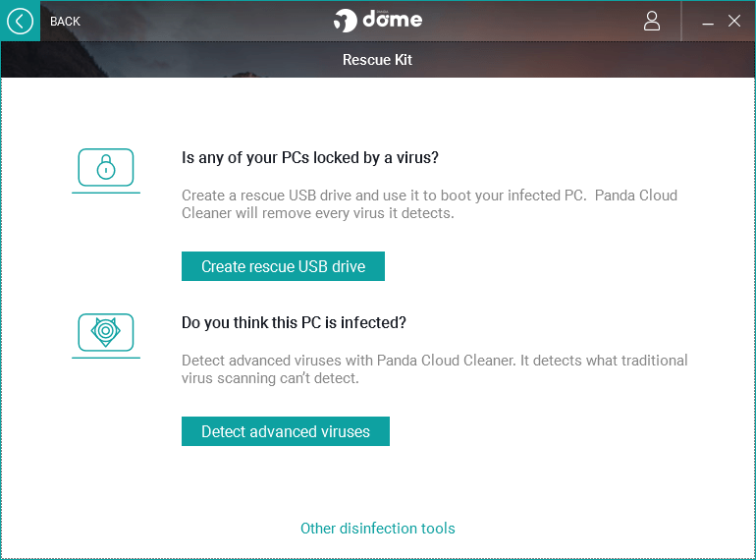Screen dimensions: 756x560
Task: Click the padlock rescue USB icon
Action: click(105, 167)
